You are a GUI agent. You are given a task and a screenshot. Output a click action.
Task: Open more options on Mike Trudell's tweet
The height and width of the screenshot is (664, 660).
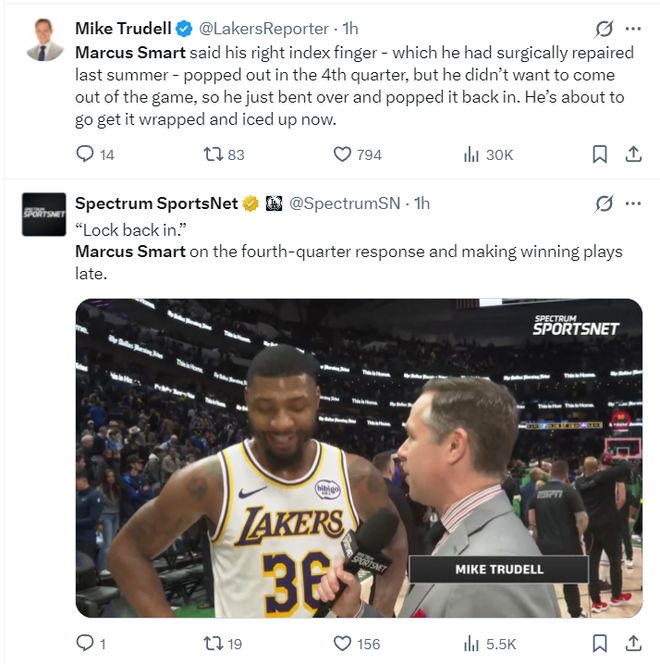coord(633,28)
